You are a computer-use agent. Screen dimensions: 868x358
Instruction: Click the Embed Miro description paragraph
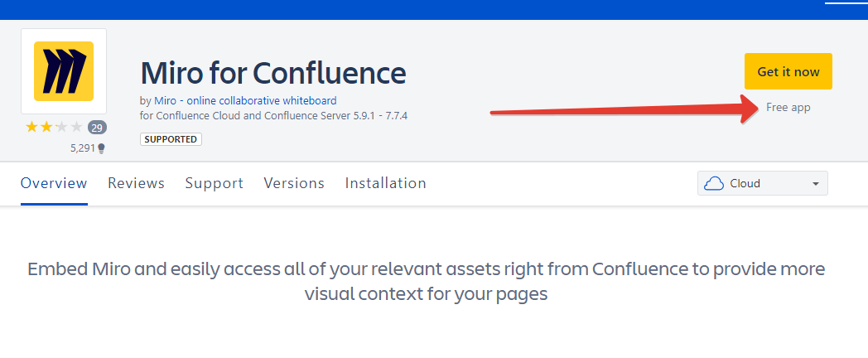[426, 282]
